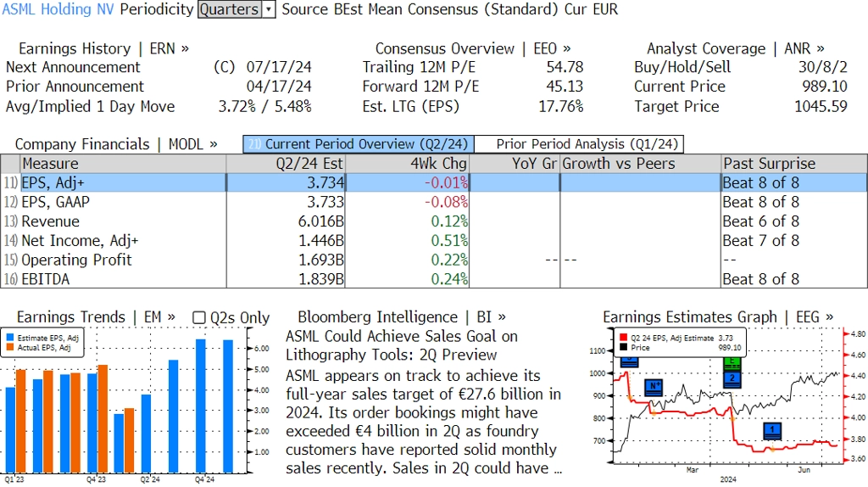Click the blue marker labeled 1 on graph

[772, 431]
